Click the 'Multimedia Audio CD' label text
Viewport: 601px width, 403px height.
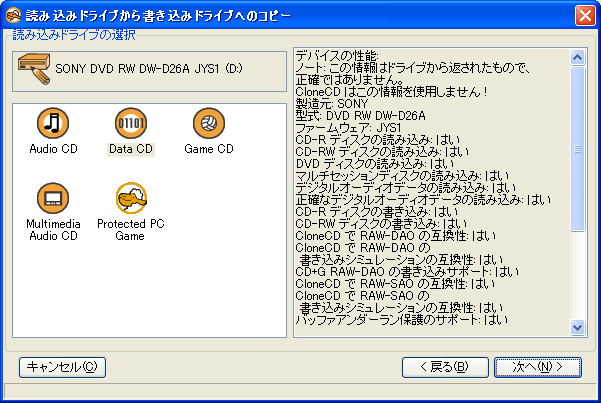point(53,230)
